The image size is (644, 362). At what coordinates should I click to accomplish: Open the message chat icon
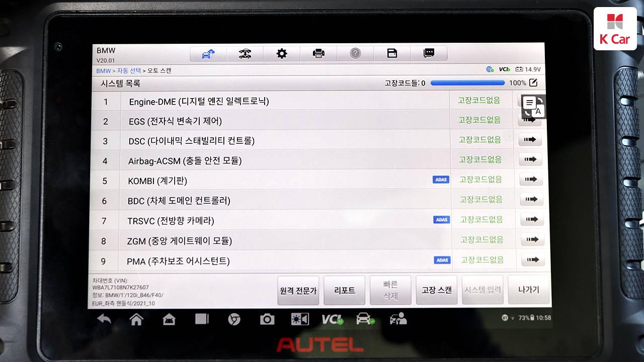click(x=429, y=53)
